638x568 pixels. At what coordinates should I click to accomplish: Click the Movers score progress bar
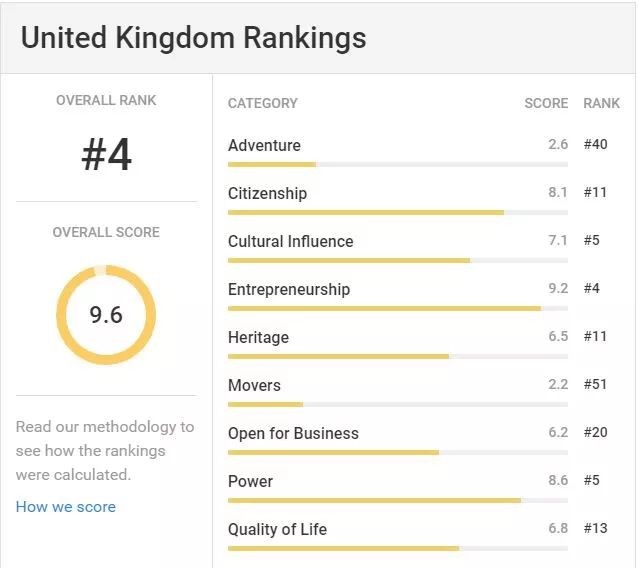[397, 404]
